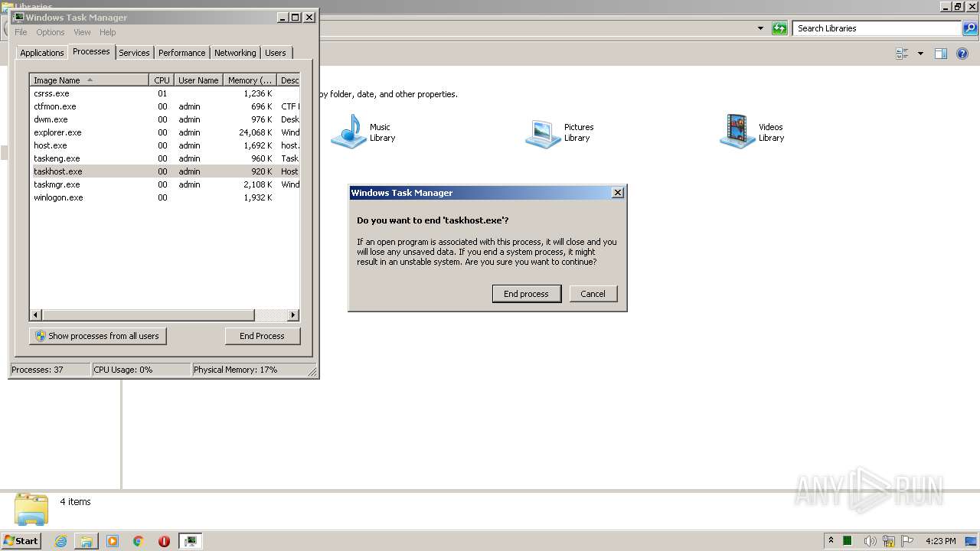The image size is (980, 551).
Task: Launch Chrome from the taskbar
Action: [x=139, y=541]
